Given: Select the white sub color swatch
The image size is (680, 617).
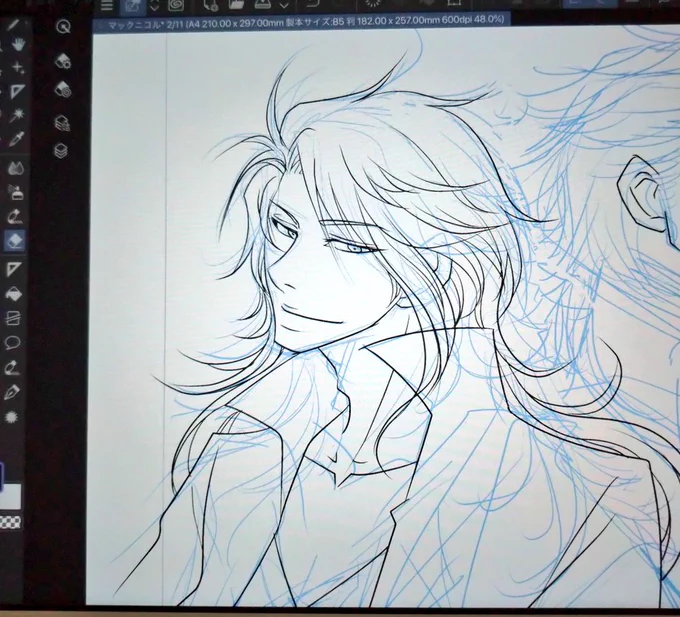Looking at the screenshot, I should tap(10, 497).
